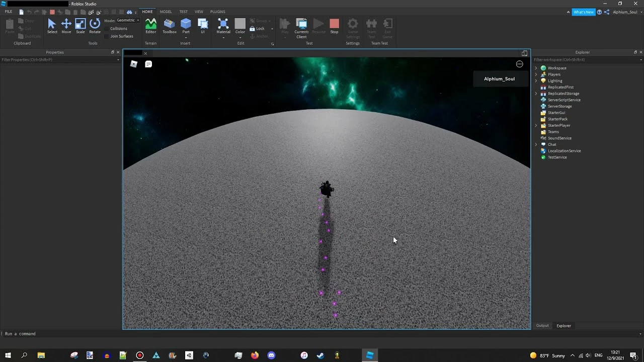The width and height of the screenshot is (644, 362).
Task: Toggle the Lock tool
Action: (257, 29)
